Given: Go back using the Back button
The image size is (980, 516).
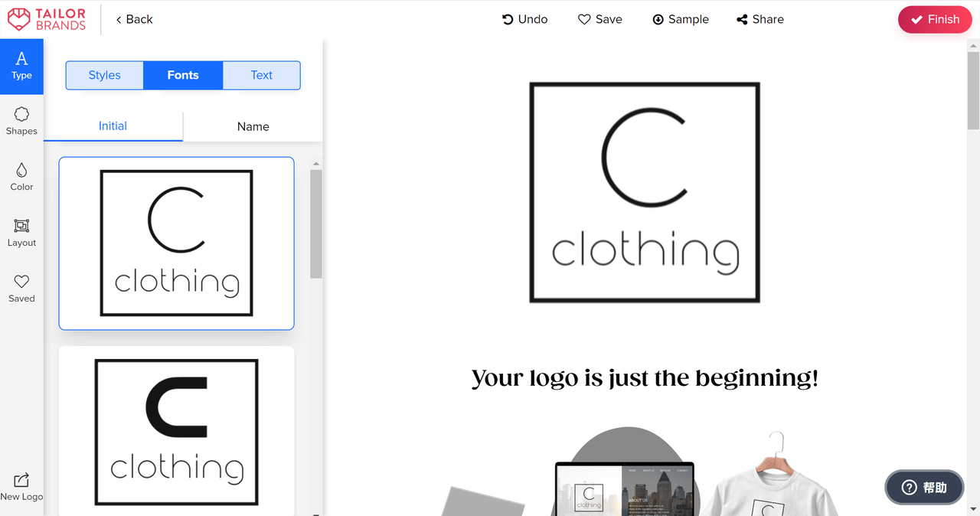Looking at the screenshot, I should pos(134,19).
